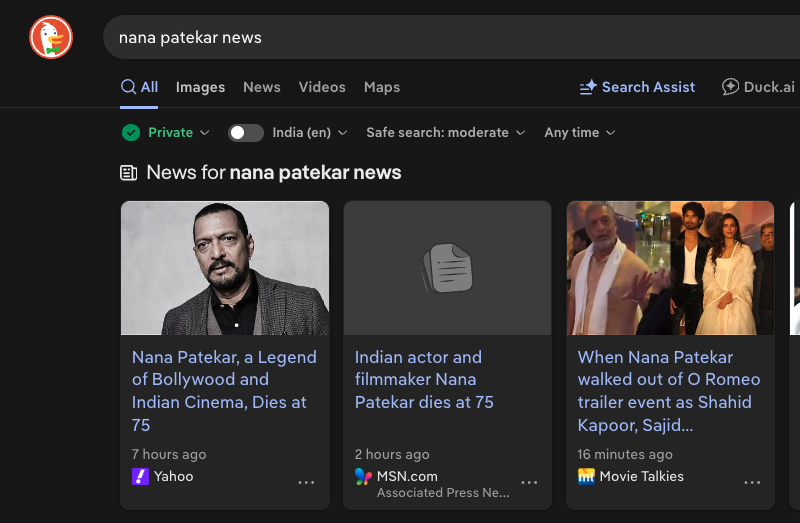This screenshot has width=800, height=523.
Task: Click the newspaper icon beside News for heading
Action: pos(129,173)
